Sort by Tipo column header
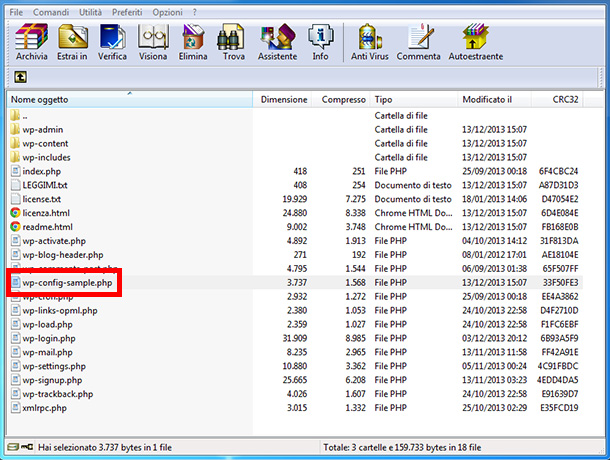610x460 pixels. click(x=414, y=100)
